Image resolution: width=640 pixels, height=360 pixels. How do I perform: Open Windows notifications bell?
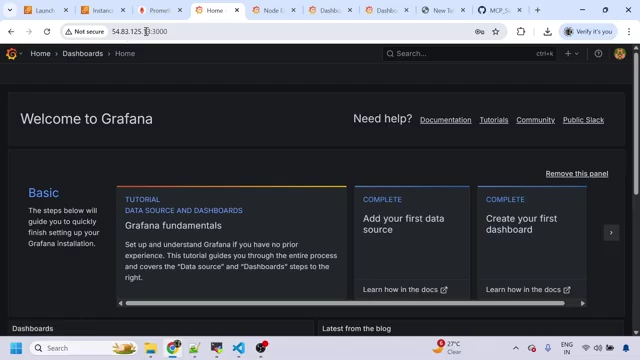(x=626, y=348)
